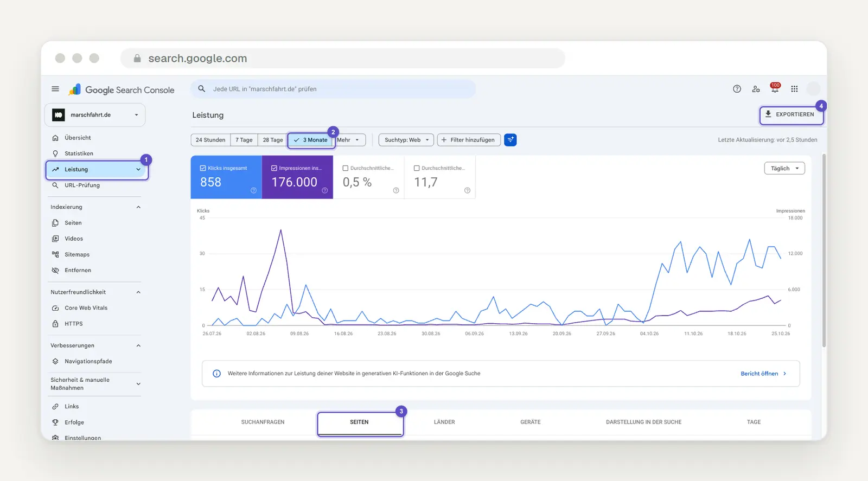
Task: Open the Videos indexing report
Action: pos(74,239)
